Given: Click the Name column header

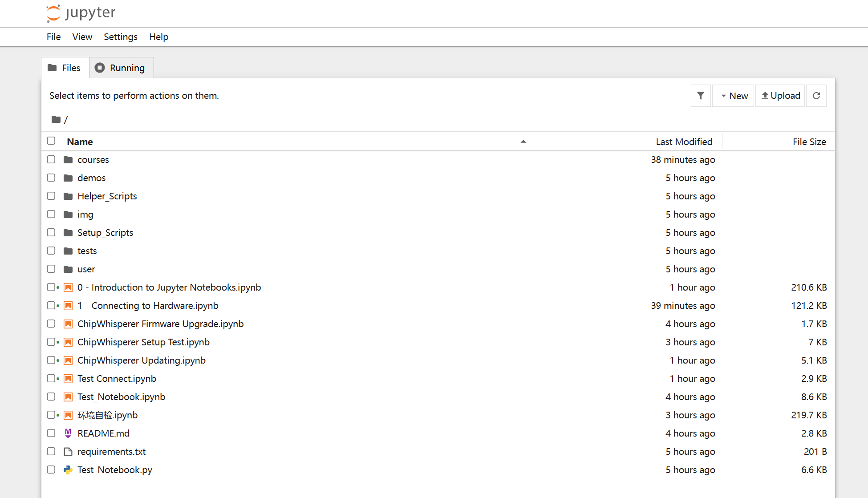Looking at the screenshot, I should (x=80, y=142).
